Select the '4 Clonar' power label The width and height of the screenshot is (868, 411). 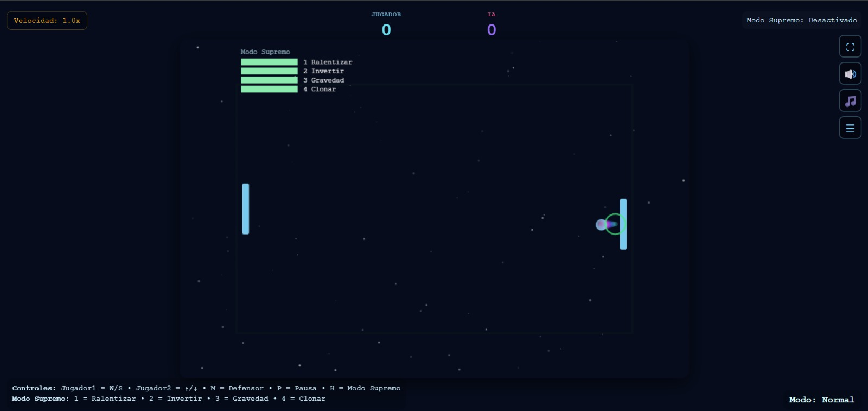(320, 90)
